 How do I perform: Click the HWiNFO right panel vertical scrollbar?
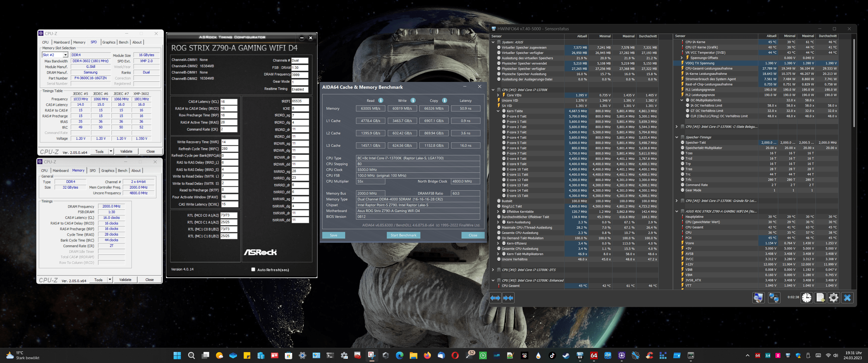854,83
